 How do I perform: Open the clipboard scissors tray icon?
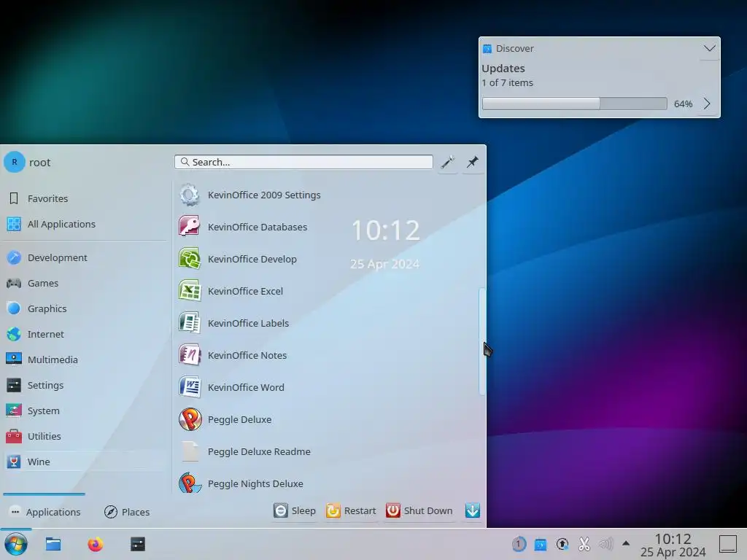(x=584, y=544)
